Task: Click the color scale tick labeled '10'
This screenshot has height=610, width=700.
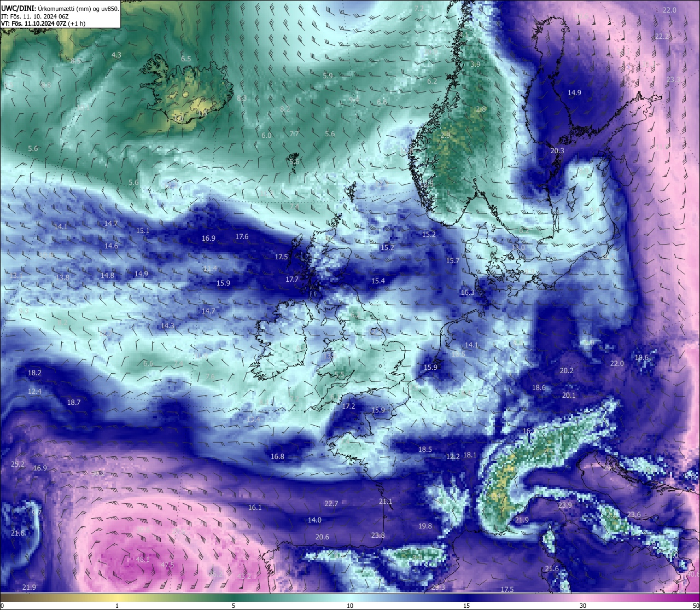Action: coord(350,606)
